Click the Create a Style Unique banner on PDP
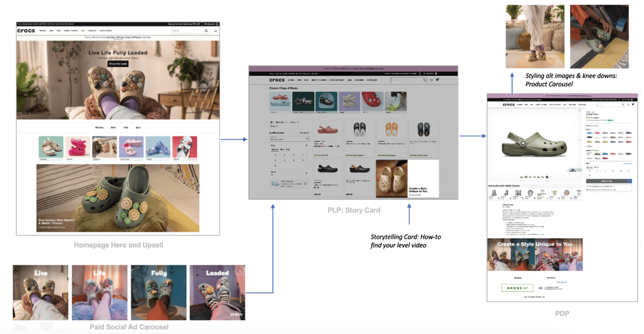This screenshot has height=334, width=644. click(535, 255)
